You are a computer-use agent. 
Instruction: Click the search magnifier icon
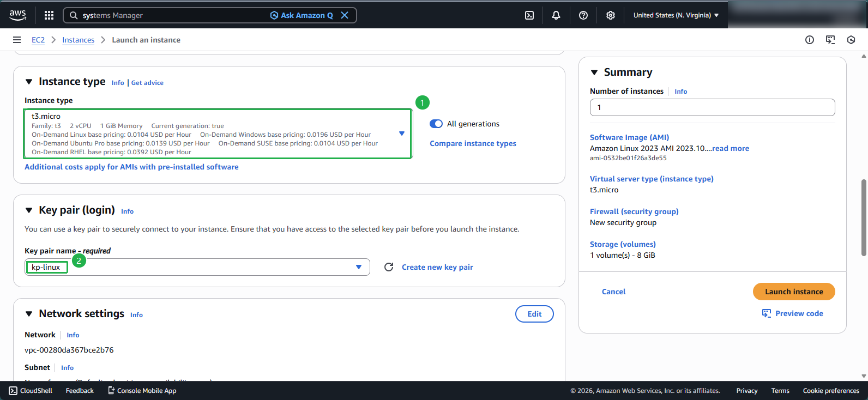coord(74,15)
